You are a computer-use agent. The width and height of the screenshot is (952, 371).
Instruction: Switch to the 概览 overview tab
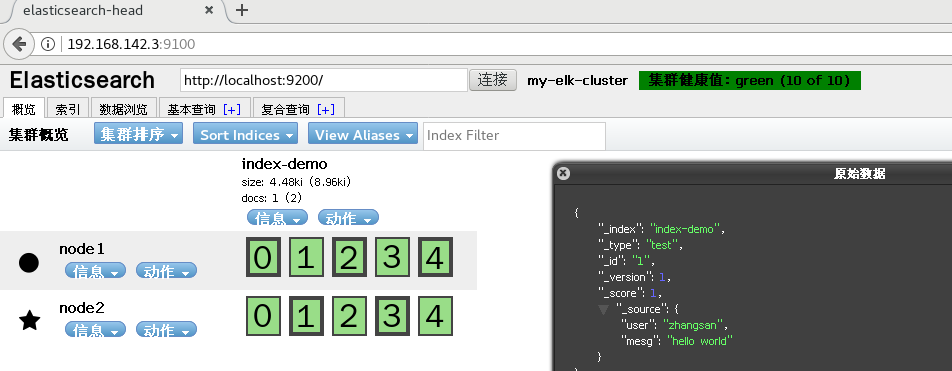coord(24,109)
